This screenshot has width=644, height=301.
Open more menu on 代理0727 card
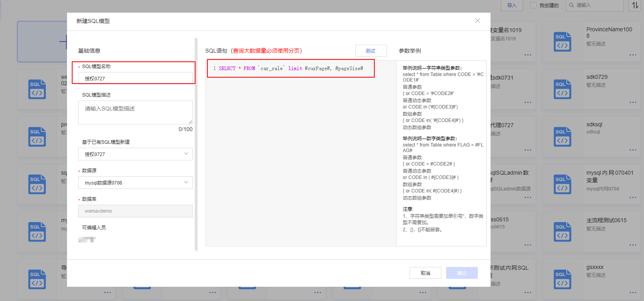pyautogui.click(x=528, y=150)
